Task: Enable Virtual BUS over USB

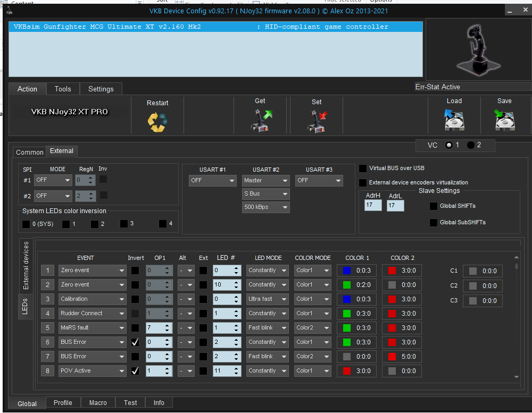Action: (x=363, y=168)
